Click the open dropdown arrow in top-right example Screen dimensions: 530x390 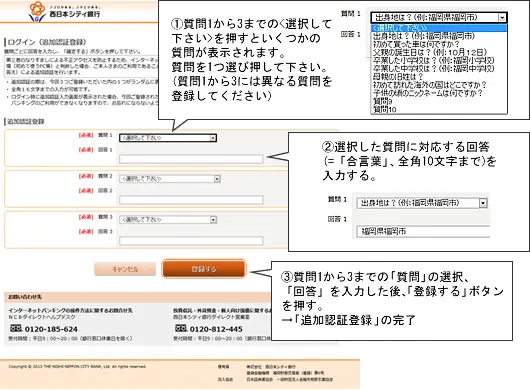(x=502, y=17)
